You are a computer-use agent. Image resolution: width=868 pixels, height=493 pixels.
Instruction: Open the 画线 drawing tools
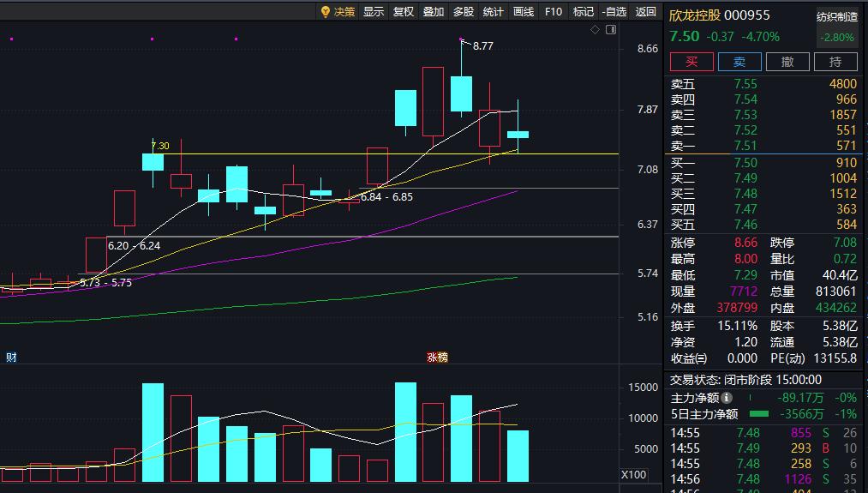(524, 12)
